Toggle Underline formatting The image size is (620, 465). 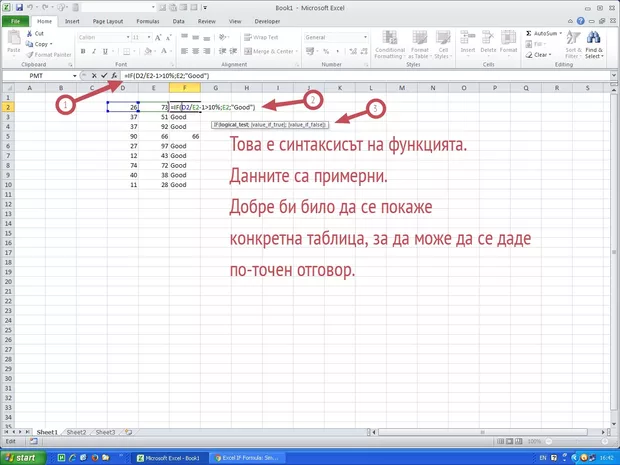click(105, 51)
